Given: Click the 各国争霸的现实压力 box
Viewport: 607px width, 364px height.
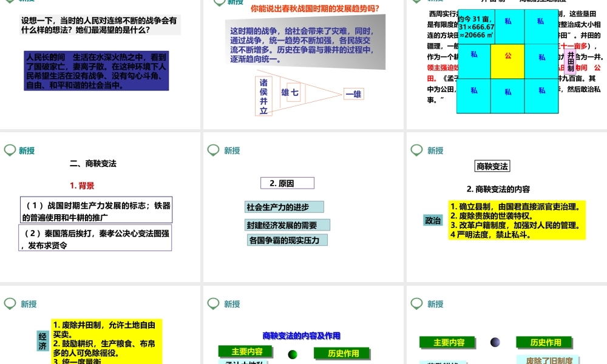Looking at the screenshot, I should click(287, 240).
